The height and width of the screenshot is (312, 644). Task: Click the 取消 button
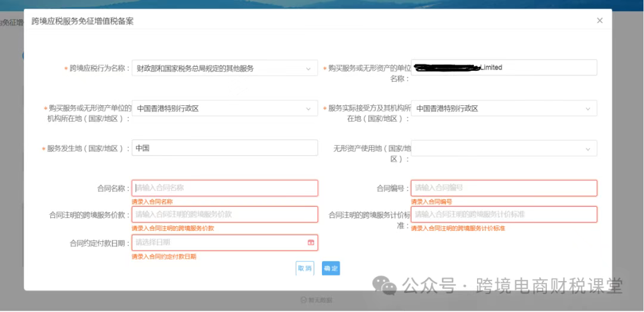coord(305,269)
